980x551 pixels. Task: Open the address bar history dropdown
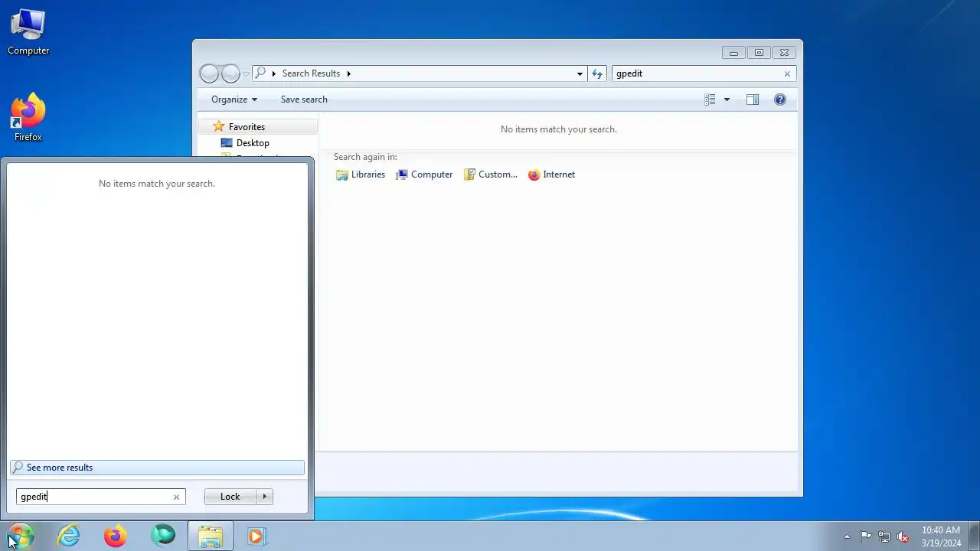tap(580, 73)
